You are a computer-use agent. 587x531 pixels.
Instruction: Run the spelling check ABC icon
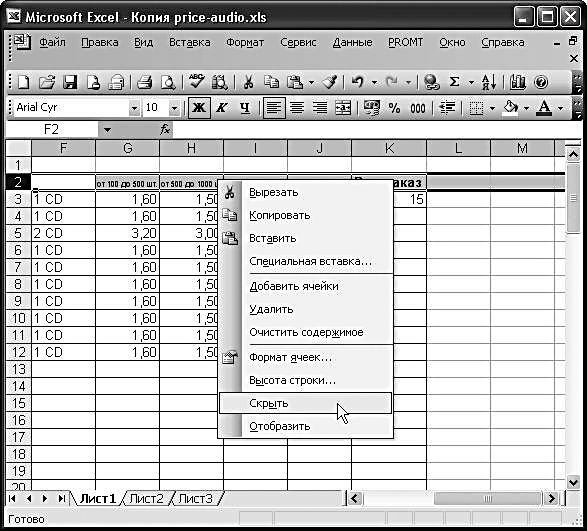(x=196, y=82)
